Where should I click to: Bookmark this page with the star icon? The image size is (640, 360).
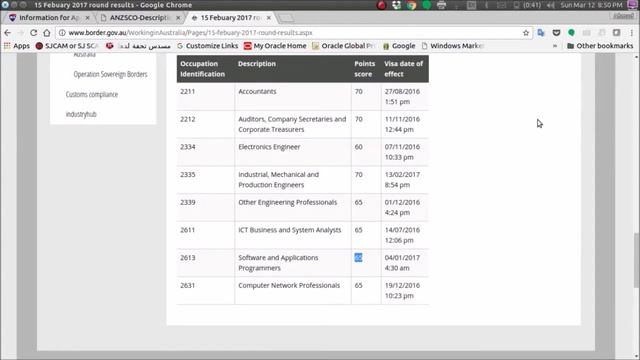[526, 33]
